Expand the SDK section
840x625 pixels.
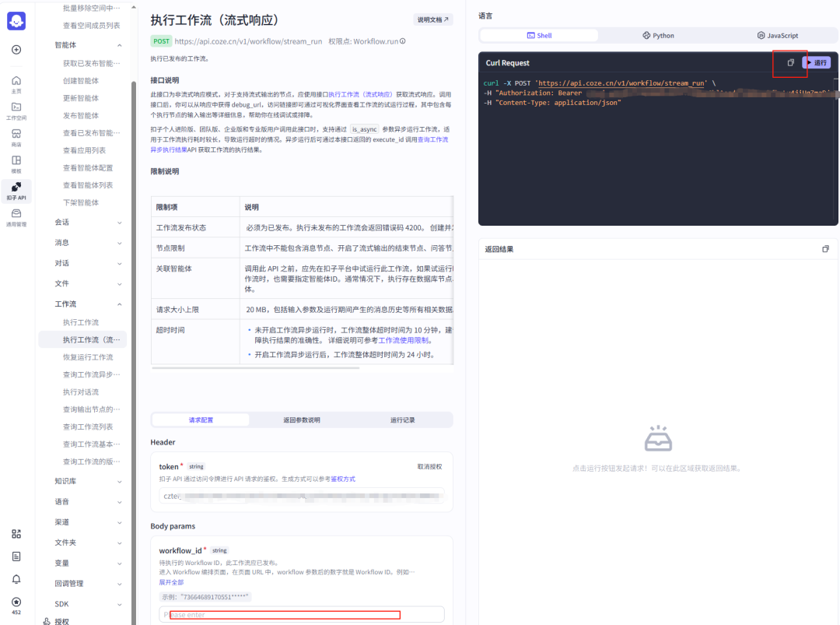point(120,604)
